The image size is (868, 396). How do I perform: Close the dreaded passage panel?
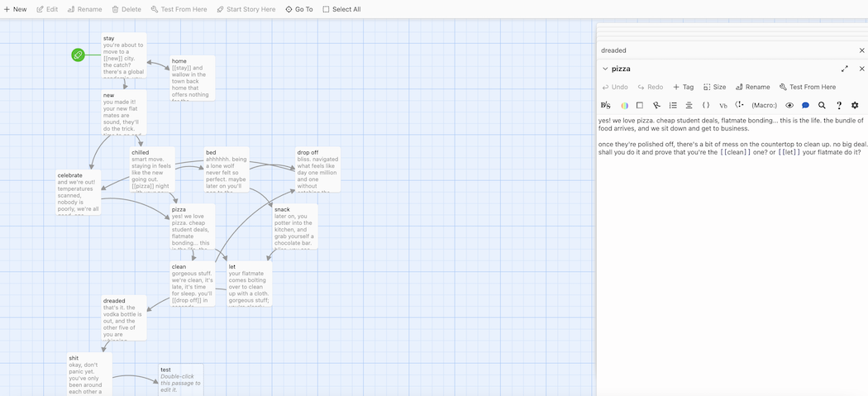pos(862,50)
